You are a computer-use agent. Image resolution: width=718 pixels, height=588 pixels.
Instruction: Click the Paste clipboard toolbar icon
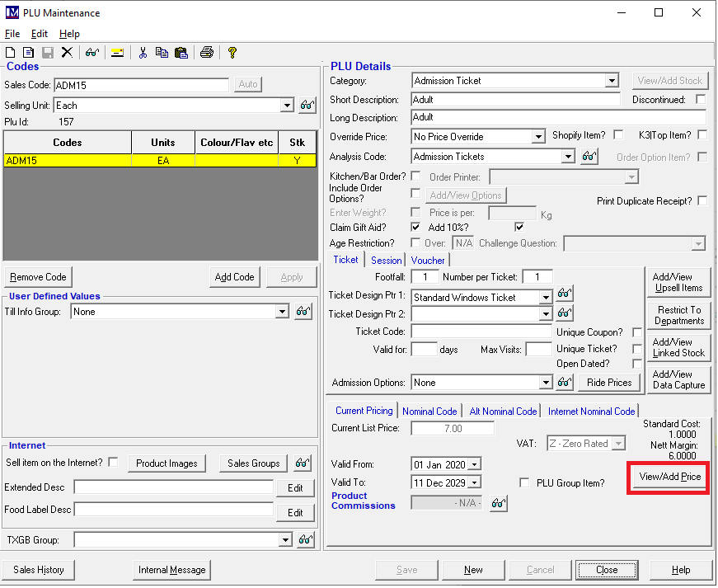click(x=181, y=53)
